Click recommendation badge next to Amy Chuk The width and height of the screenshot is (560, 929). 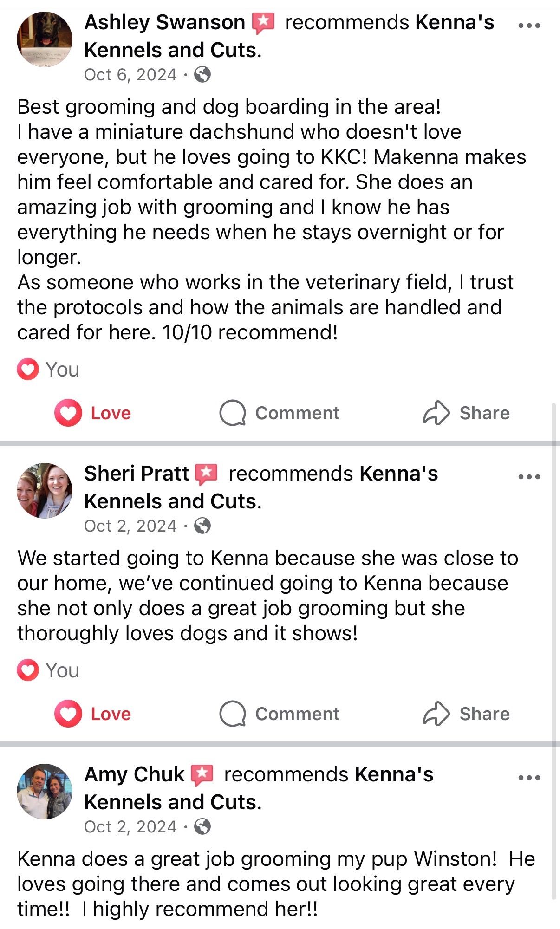[202, 775]
